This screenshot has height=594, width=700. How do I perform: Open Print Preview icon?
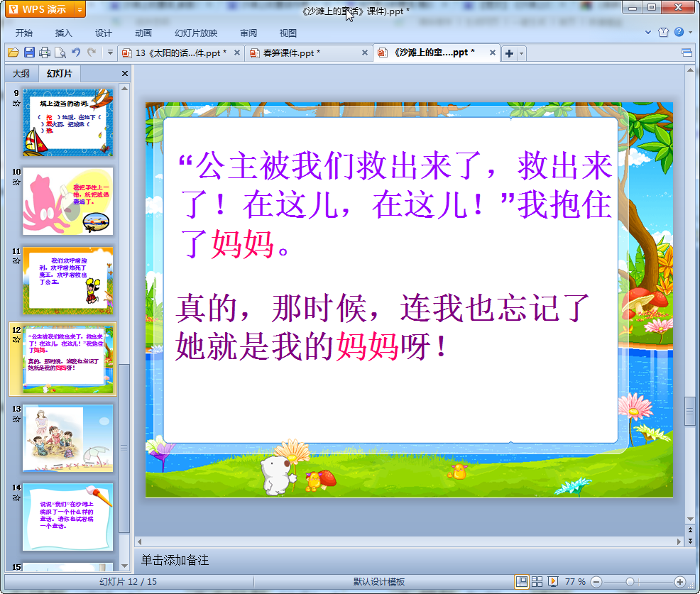[x=60, y=53]
